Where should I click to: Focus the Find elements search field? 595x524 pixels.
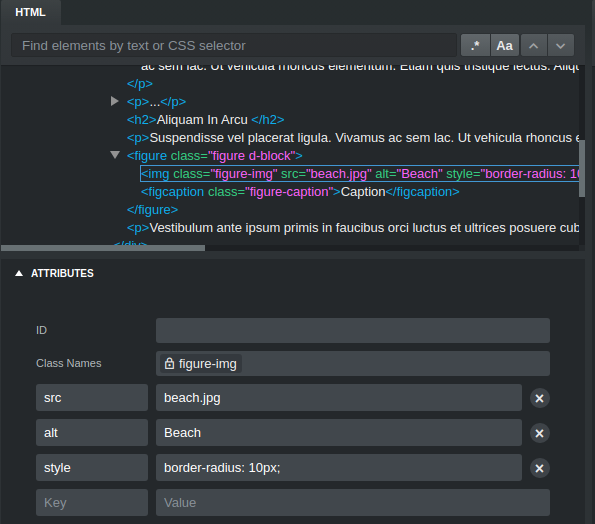click(234, 46)
